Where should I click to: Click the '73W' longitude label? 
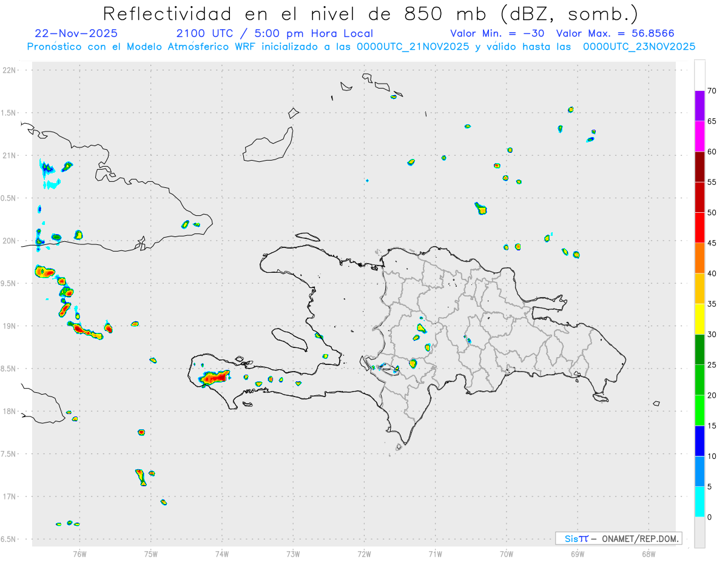click(293, 554)
